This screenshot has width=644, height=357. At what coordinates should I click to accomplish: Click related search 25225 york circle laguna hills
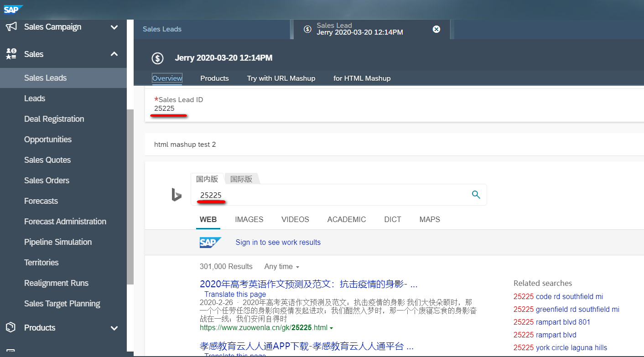[561, 348]
